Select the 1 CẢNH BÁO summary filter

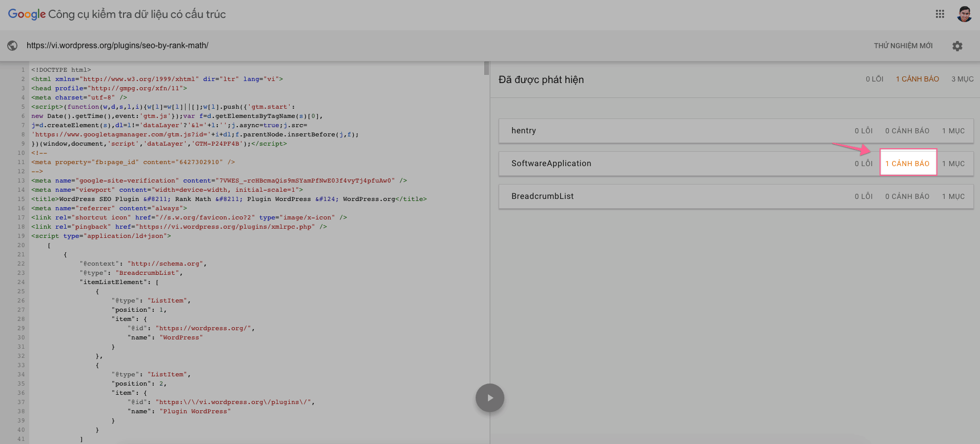pos(917,79)
